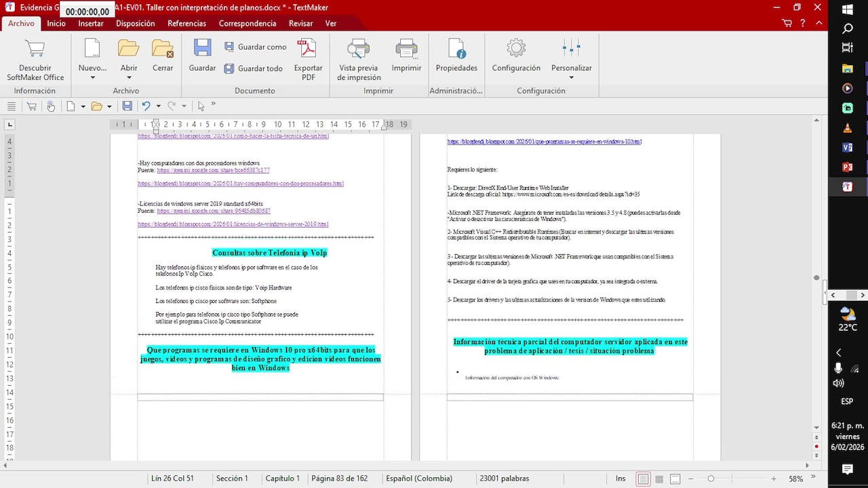The image size is (868, 488).
Task: Expand the Nuevo dropdown arrow
Action: (92, 77)
